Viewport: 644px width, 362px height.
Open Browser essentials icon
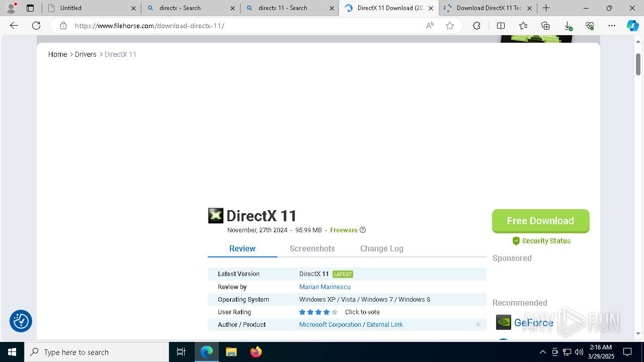tap(590, 26)
